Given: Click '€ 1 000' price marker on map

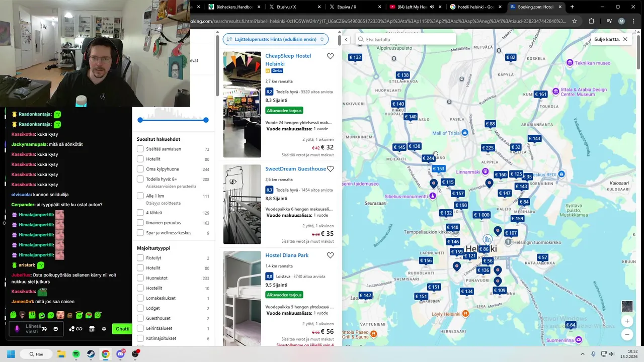Looking at the screenshot, I should click(x=481, y=215).
